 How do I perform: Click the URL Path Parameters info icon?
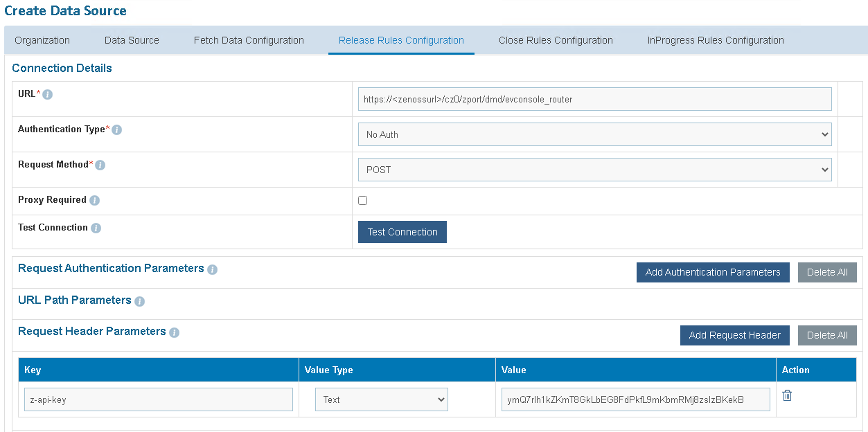click(x=140, y=301)
